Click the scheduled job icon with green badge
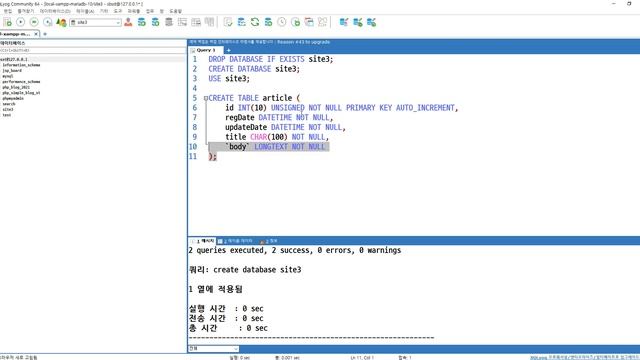 [296, 22]
